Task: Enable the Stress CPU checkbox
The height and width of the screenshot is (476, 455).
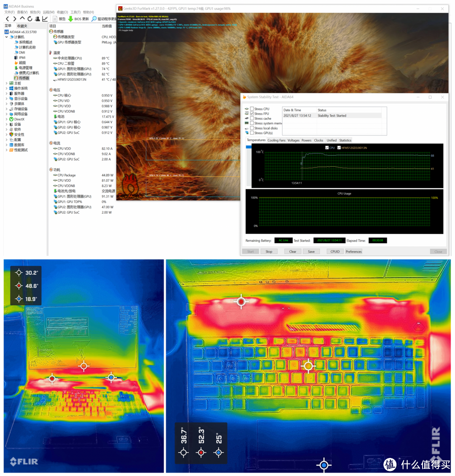Action: click(252, 109)
